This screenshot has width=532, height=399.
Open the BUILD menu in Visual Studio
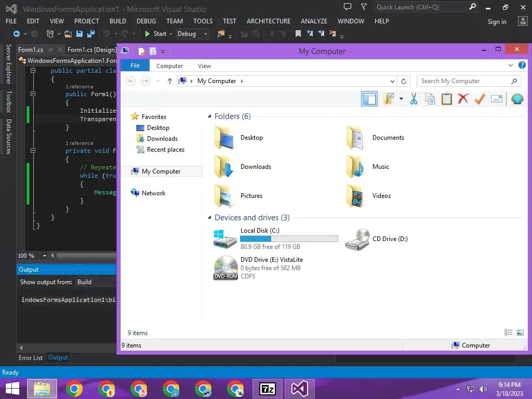point(118,21)
